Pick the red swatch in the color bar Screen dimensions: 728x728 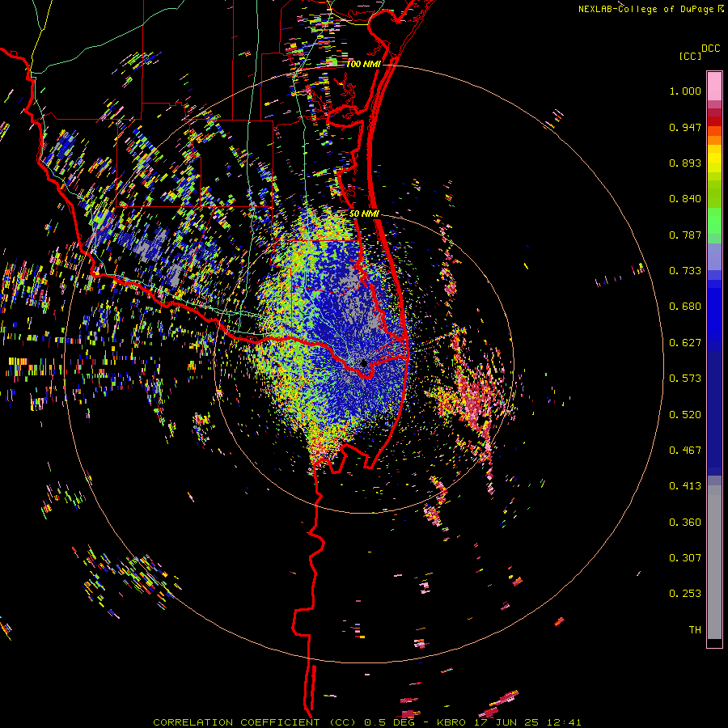[714, 121]
